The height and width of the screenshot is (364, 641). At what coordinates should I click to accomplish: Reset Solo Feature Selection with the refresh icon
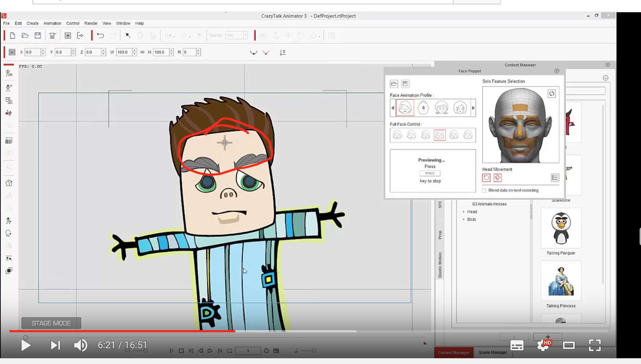[x=552, y=94]
